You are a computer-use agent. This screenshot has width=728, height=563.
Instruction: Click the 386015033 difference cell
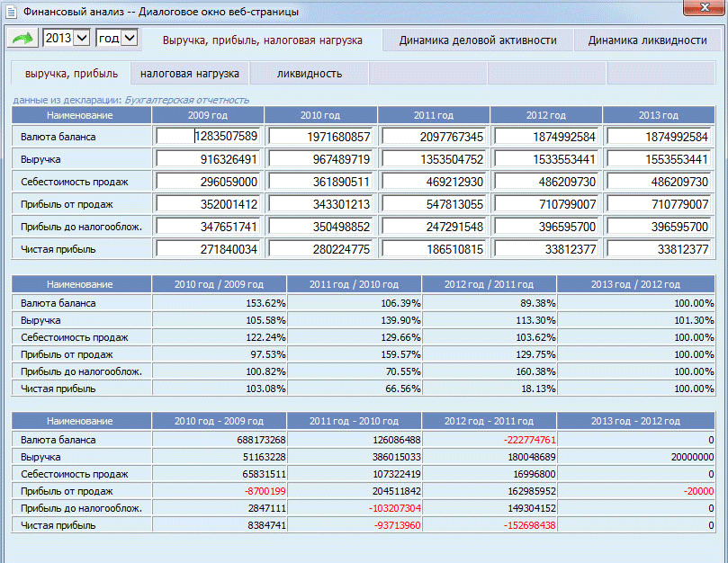coord(354,457)
